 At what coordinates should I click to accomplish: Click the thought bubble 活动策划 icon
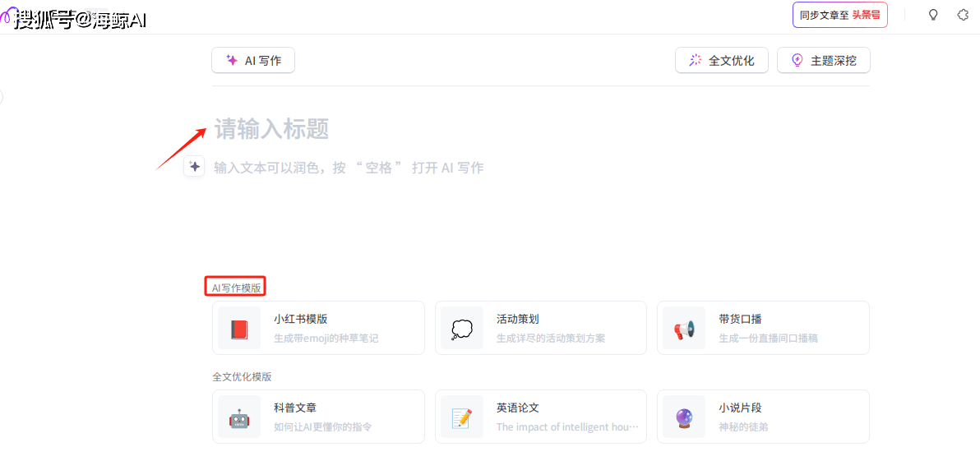click(462, 329)
